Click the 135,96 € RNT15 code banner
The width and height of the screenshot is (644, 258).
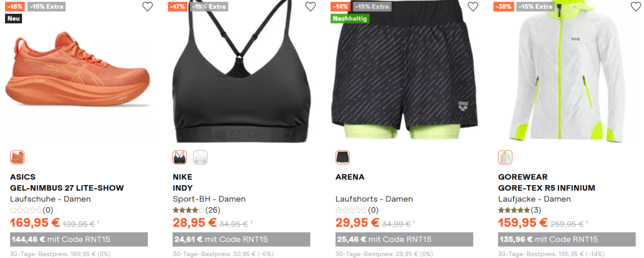tap(567, 240)
